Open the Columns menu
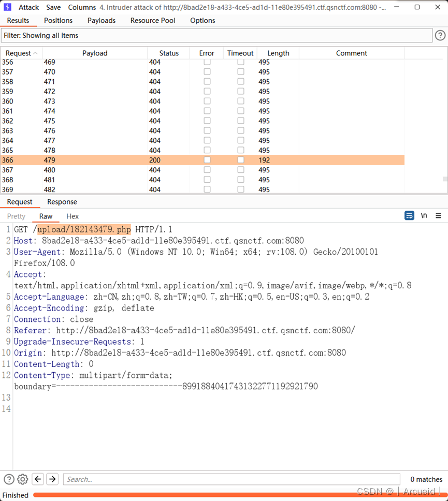Viewport: 448px width, 501px height. [x=82, y=7]
